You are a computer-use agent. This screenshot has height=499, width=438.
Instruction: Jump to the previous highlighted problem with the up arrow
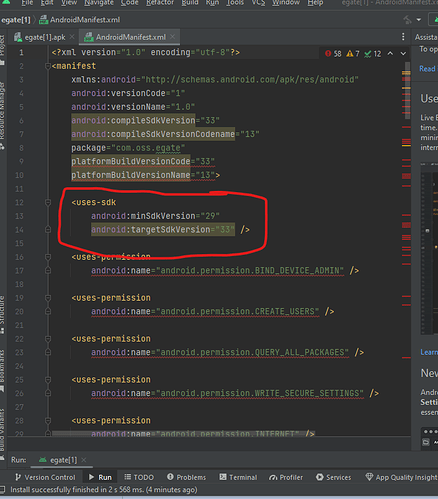390,53
